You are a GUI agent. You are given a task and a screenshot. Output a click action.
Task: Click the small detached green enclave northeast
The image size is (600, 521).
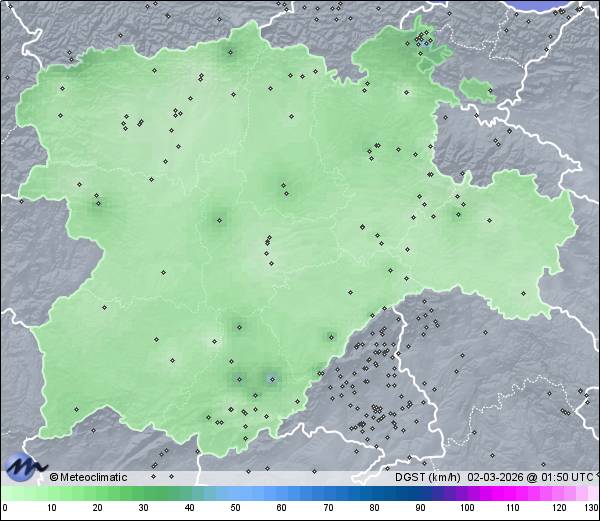pyautogui.click(x=478, y=91)
